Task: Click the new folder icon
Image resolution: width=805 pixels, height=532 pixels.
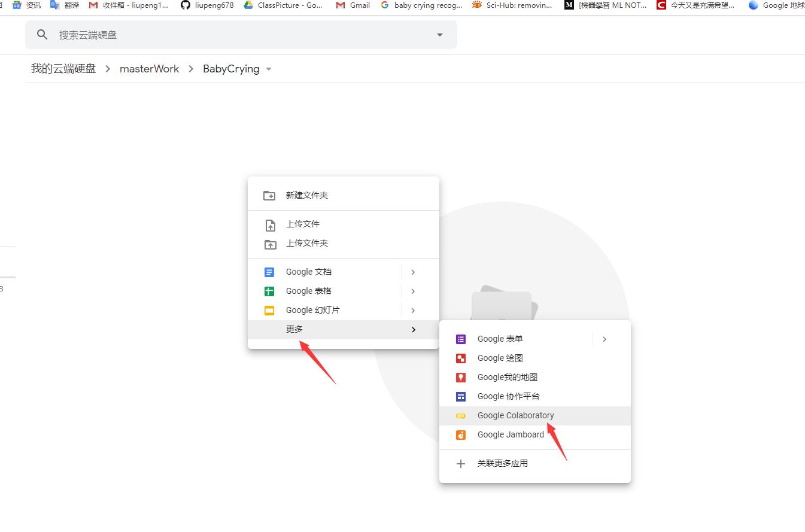Action: click(269, 195)
